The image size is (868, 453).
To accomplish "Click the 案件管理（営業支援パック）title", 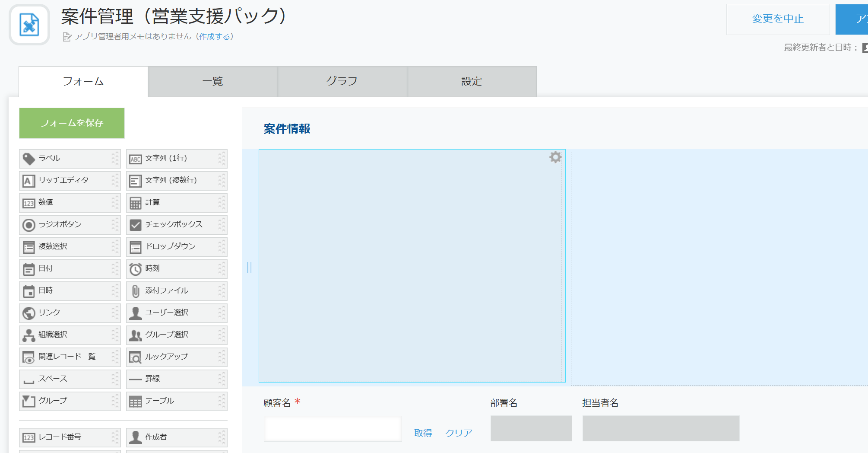I will click(174, 16).
